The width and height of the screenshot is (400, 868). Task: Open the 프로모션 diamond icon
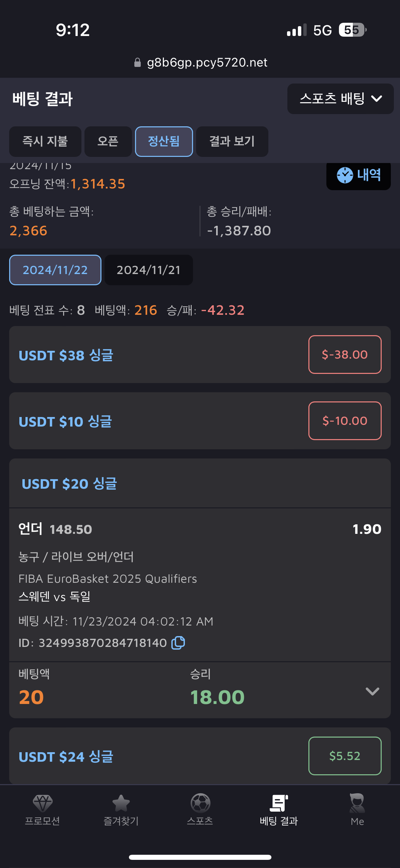click(42, 803)
